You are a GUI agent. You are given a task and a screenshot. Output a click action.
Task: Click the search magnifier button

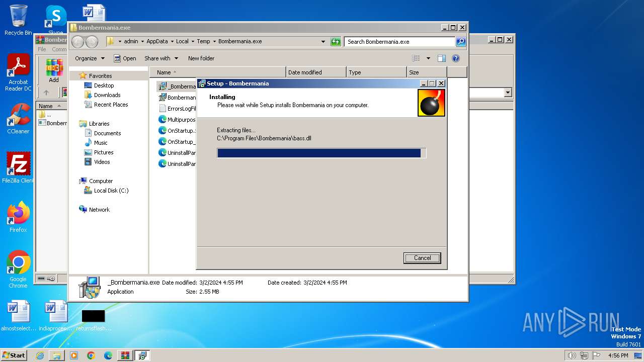click(461, 42)
